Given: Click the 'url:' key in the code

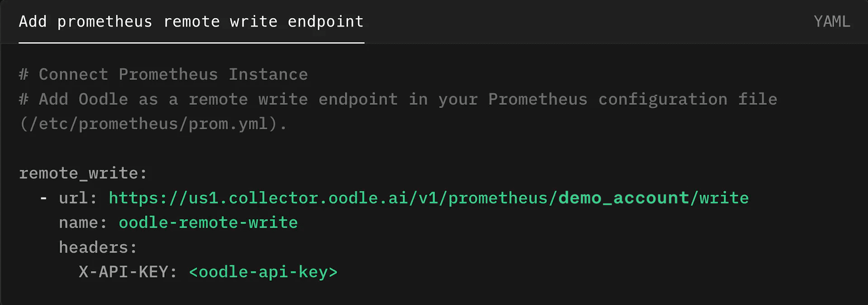Looking at the screenshot, I should (78, 198).
